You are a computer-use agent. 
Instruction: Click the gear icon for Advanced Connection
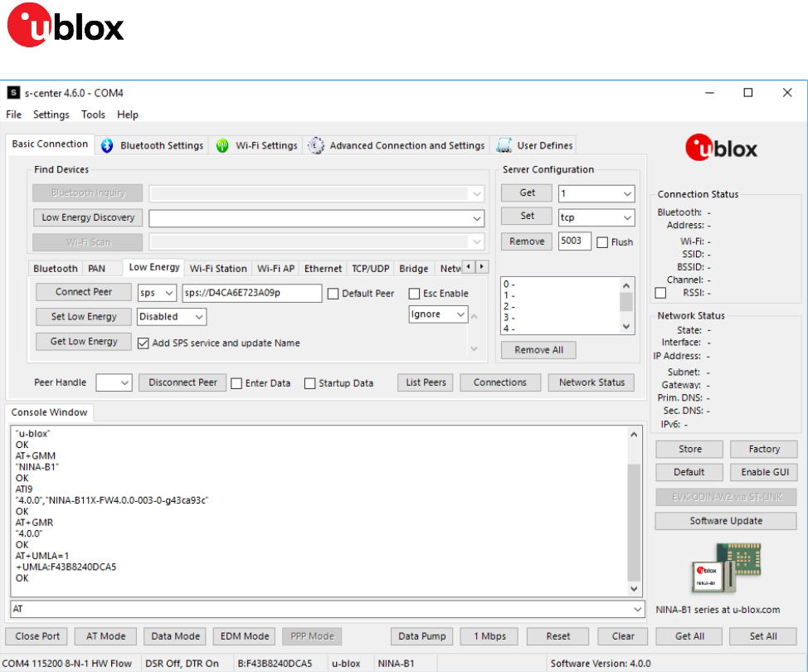tap(316, 146)
